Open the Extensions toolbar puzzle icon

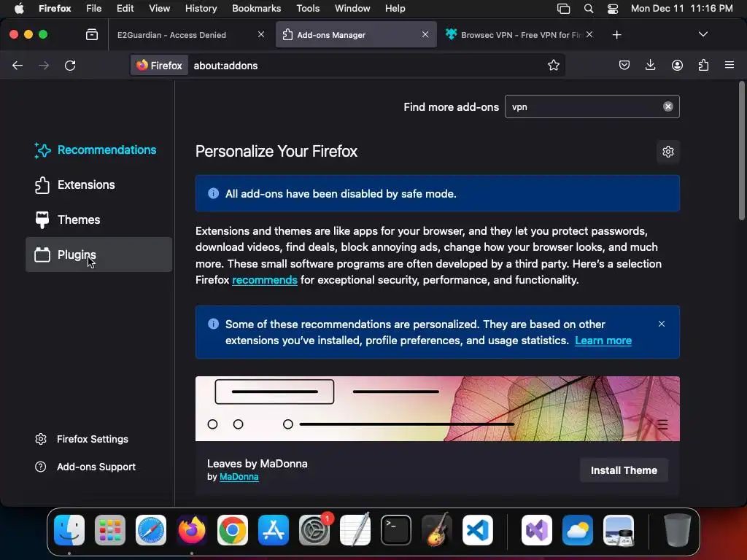[703, 65]
